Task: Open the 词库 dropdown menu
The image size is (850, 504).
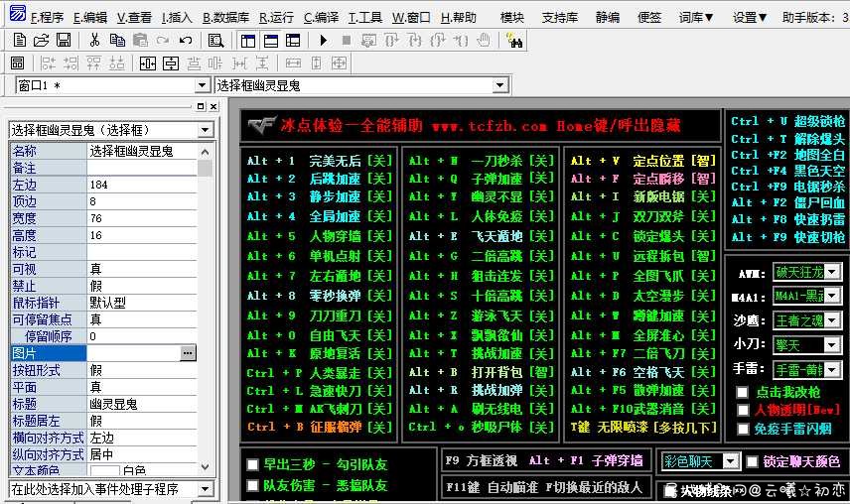Action: pos(696,17)
